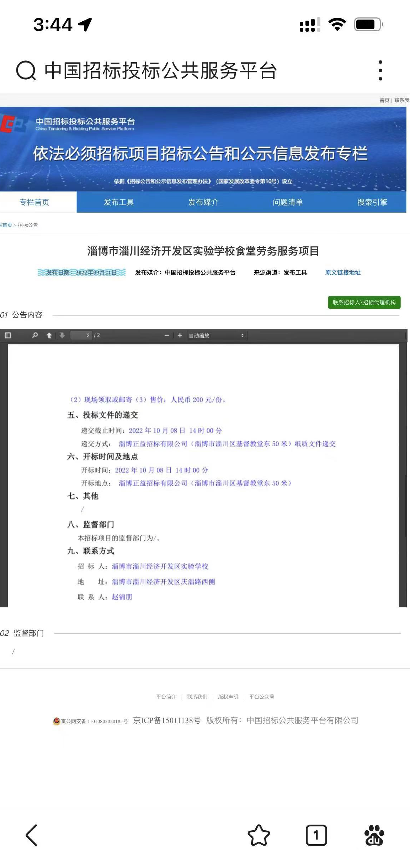The image size is (410, 868).
Task: Click the PDF page number field
Action: tap(81, 335)
